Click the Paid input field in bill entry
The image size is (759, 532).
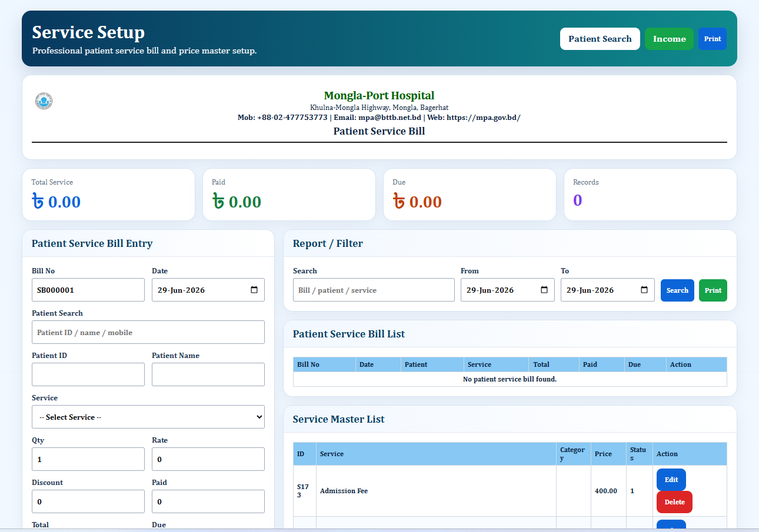pyautogui.click(x=208, y=501)
